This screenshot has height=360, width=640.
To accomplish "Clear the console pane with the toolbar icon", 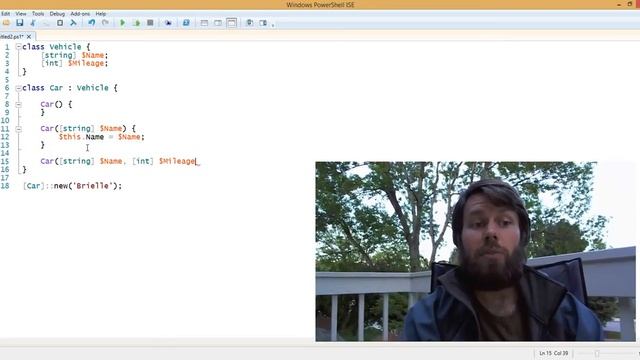I will [73, 23].
